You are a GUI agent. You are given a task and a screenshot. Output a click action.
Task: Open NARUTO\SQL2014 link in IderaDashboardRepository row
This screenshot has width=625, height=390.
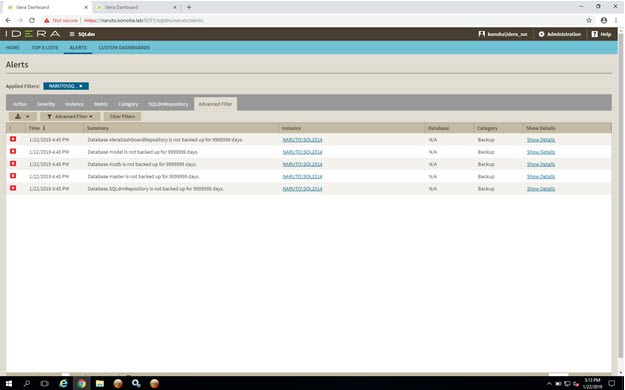(x=302, y=140)
